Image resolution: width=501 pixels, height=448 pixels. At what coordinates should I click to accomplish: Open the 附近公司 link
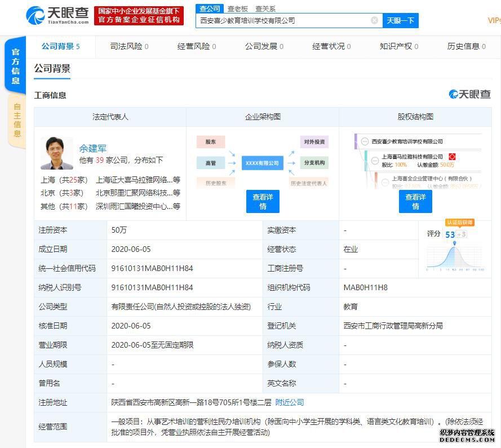pyautogui.click(x=290, y=402)
